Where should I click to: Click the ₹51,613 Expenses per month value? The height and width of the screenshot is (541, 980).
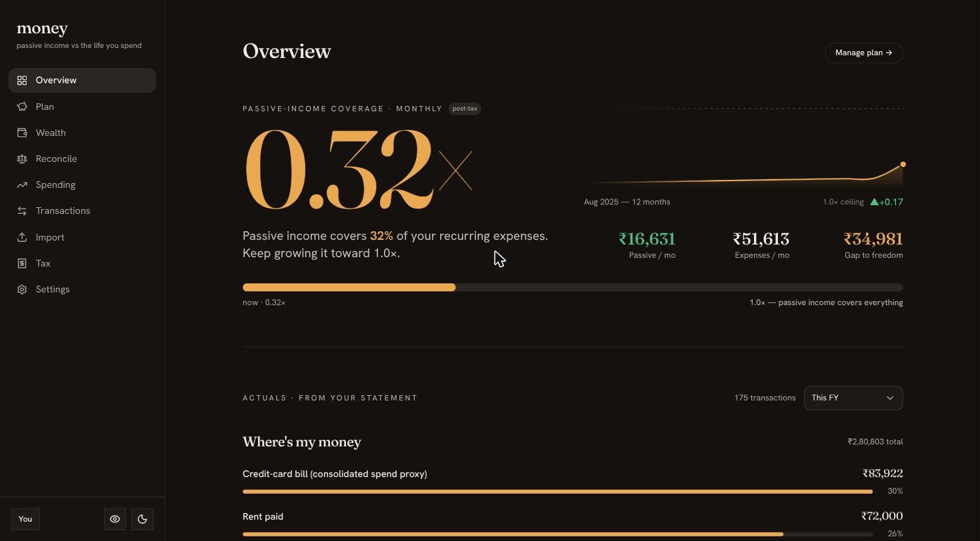(761, 239)
